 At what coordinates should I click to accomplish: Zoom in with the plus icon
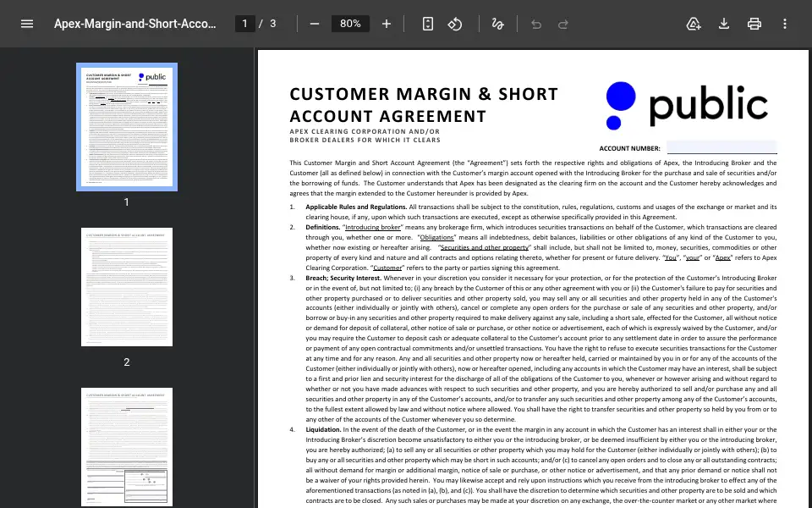(x=387, y=24)
